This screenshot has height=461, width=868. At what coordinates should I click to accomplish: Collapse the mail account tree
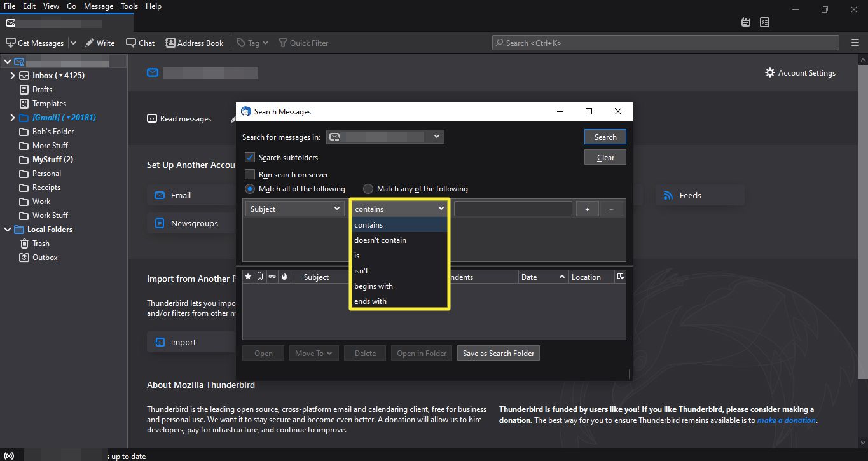pos(8,62)
